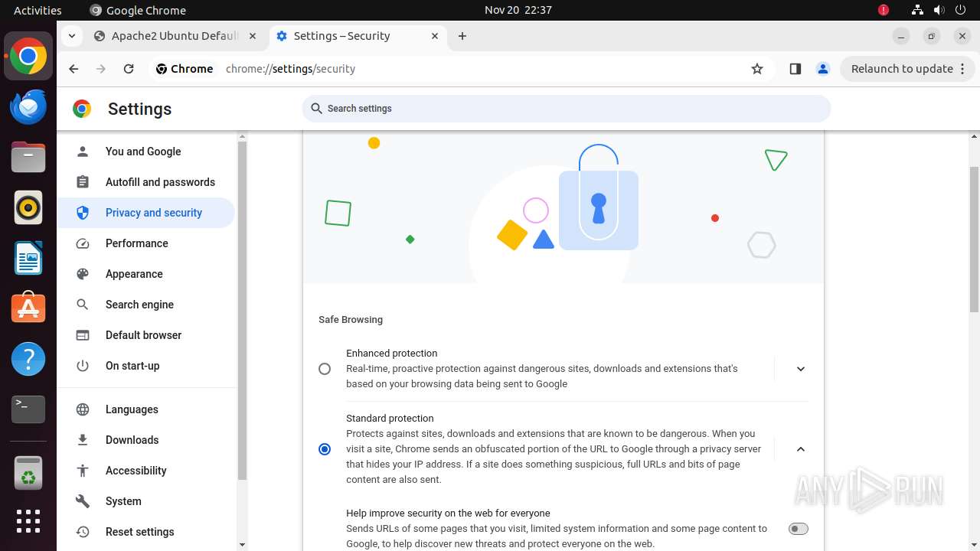Click the sidebar scroll down arrow

(x=242, y=545)
